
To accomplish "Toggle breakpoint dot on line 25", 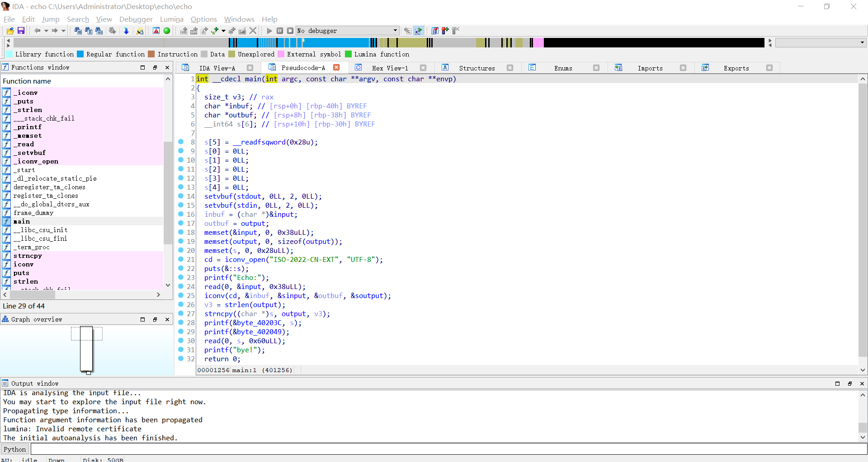I will [181, 295].
